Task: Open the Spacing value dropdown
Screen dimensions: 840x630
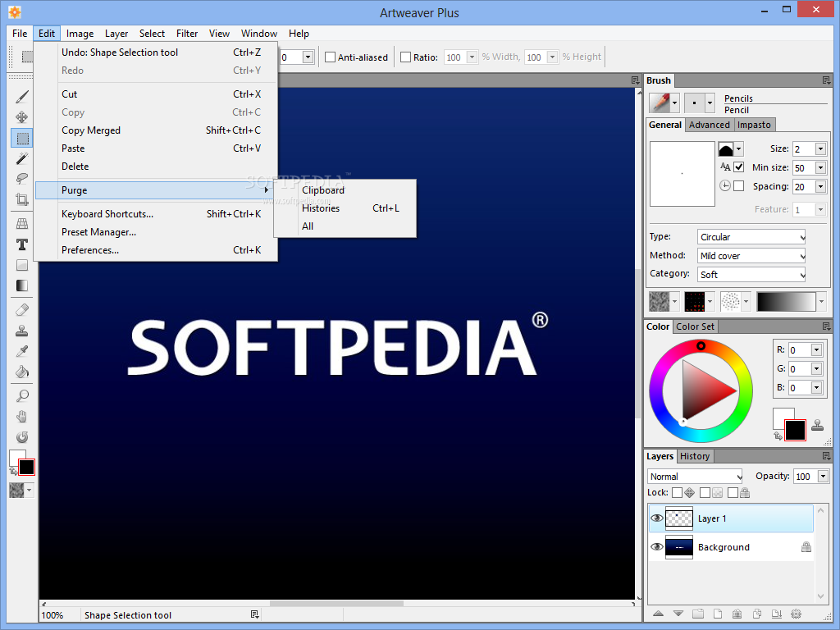Action: (820, 186)
